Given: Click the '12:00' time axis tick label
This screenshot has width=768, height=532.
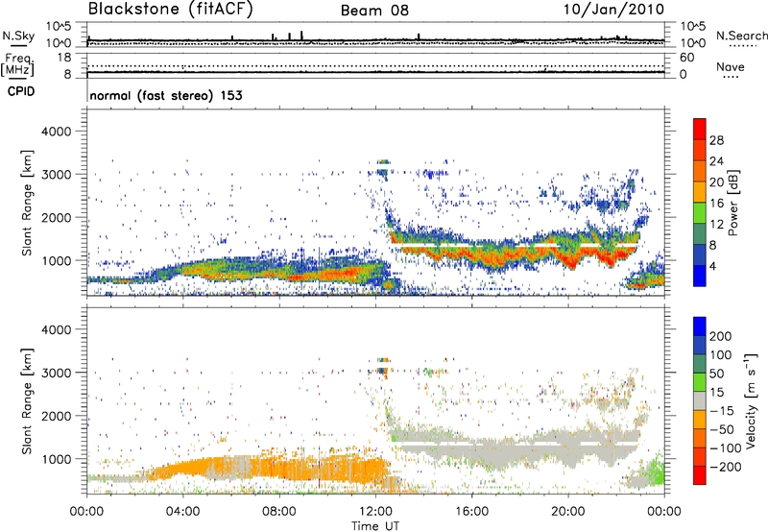Looking at the screenshot, I should (x=375, y=512).
